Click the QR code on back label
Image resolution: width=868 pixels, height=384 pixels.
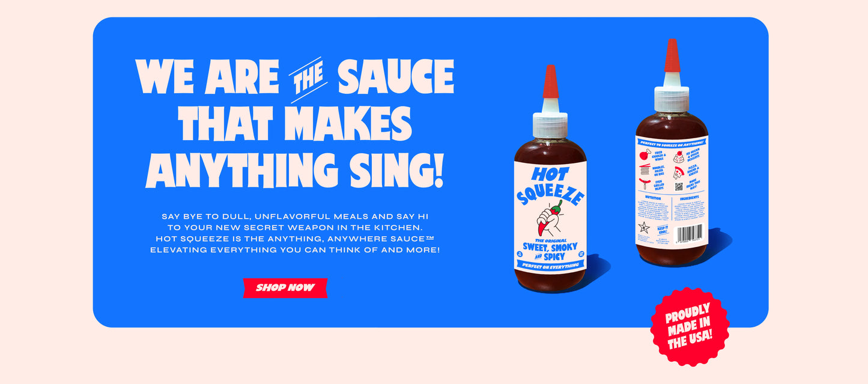(x=679, y=186)
